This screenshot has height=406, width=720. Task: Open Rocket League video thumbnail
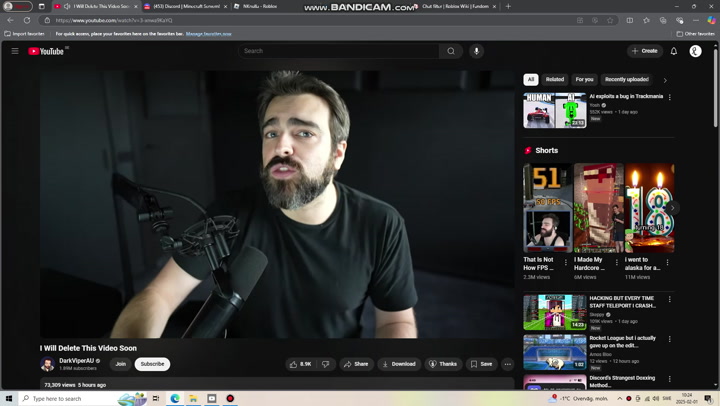555,352
